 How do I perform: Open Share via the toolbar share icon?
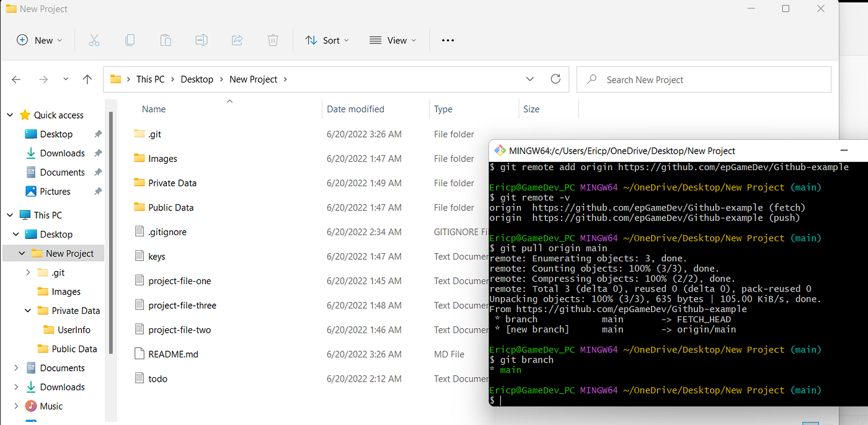237,40
